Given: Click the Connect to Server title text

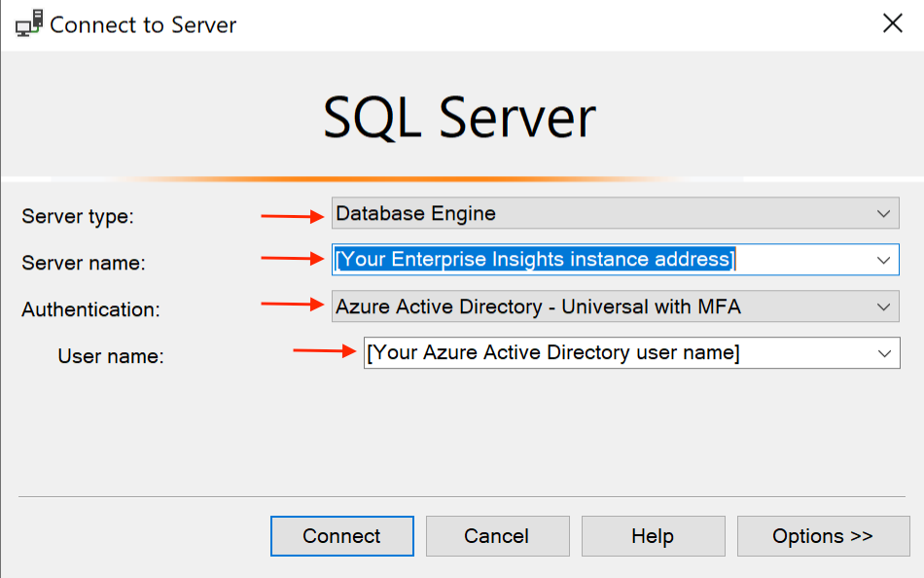Looking at the screenshot, I should tap(146, 24).
